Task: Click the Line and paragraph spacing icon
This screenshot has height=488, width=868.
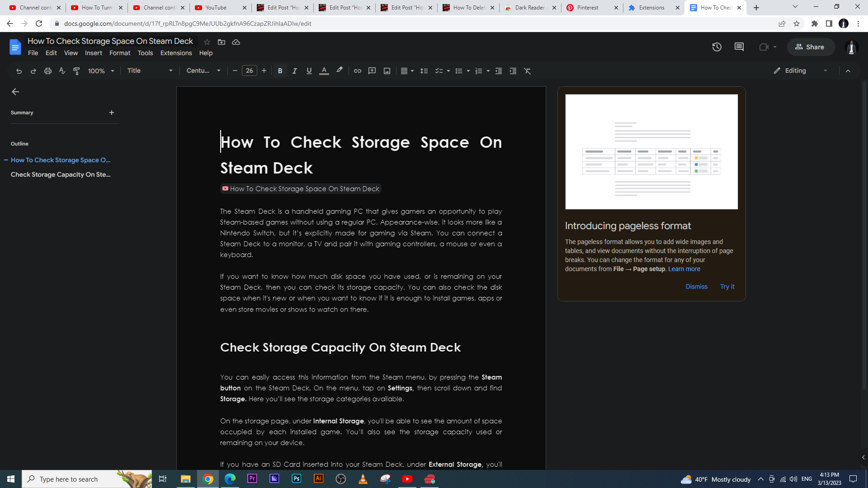Action: click(x=424, y=71)
